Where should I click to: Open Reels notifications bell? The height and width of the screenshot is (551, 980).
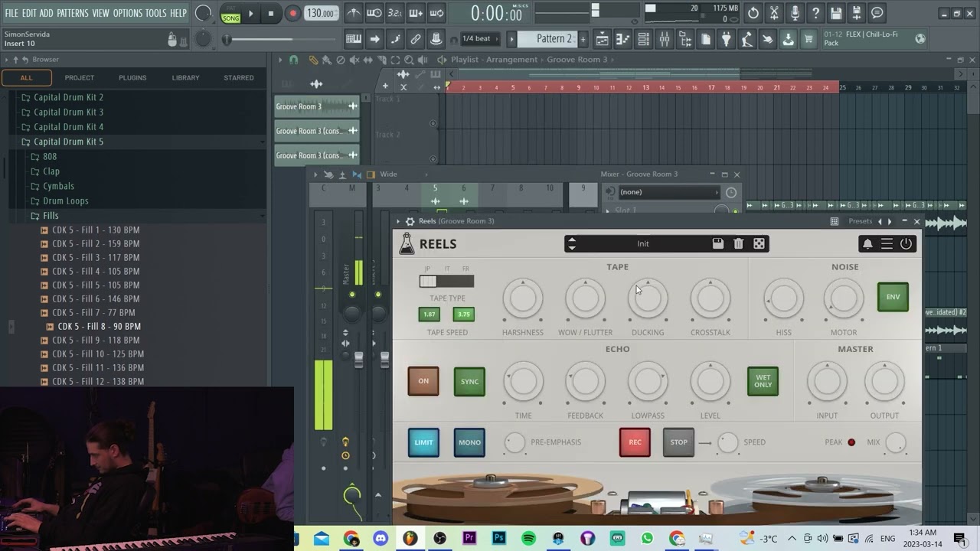[x=867, y=244]
